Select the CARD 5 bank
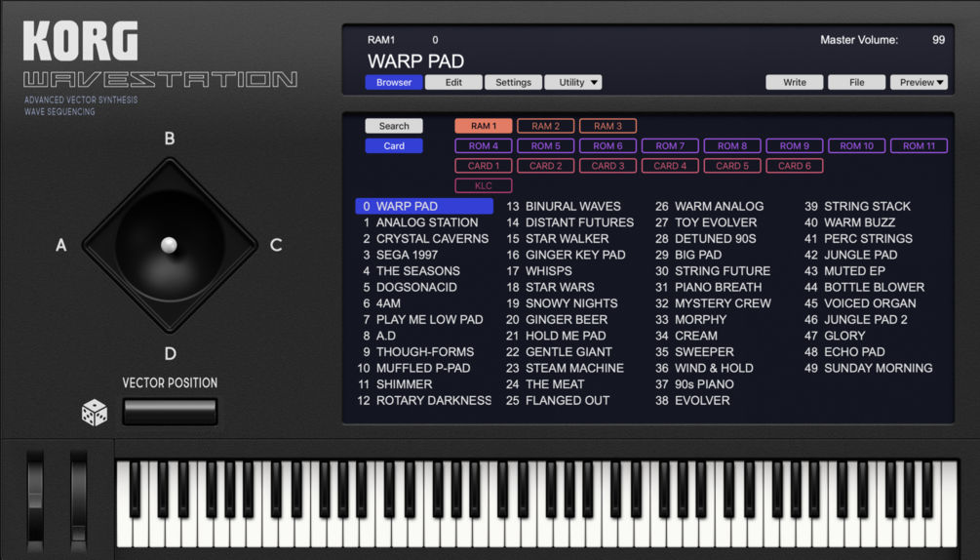The image size is (980, 560). click(x=732, y=166)
